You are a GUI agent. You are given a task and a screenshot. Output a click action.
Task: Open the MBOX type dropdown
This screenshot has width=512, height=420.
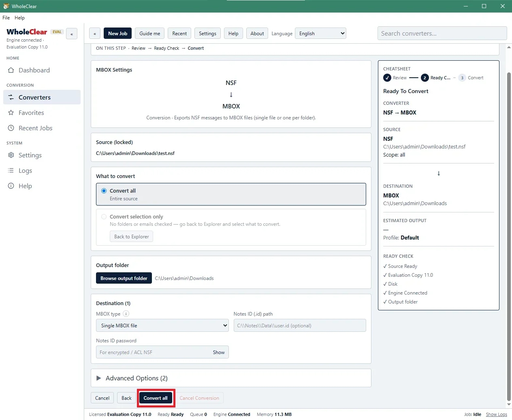(x=162, y=325)
